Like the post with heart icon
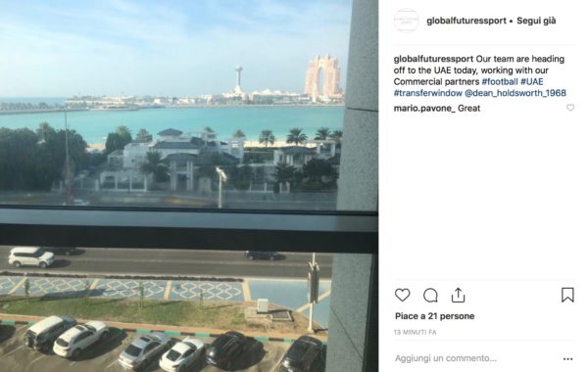 (403, 296)
